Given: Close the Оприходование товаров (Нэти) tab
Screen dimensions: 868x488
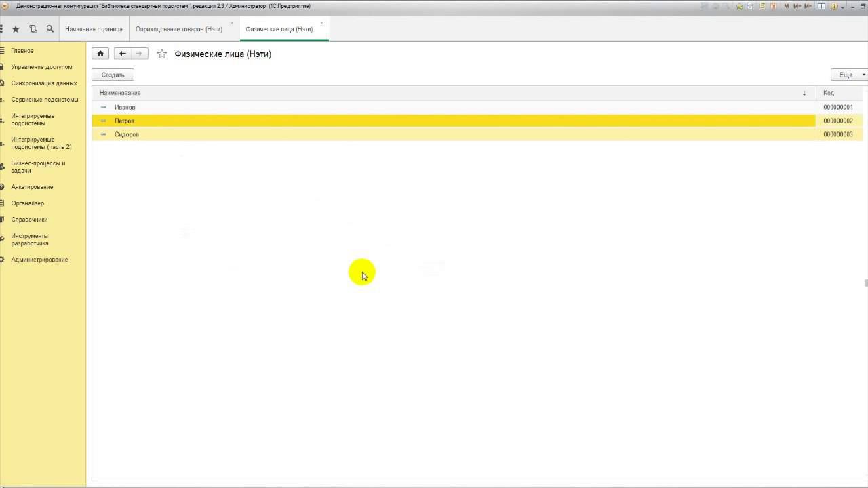Looking at the screenshot, I should click(x=232, y=23).
